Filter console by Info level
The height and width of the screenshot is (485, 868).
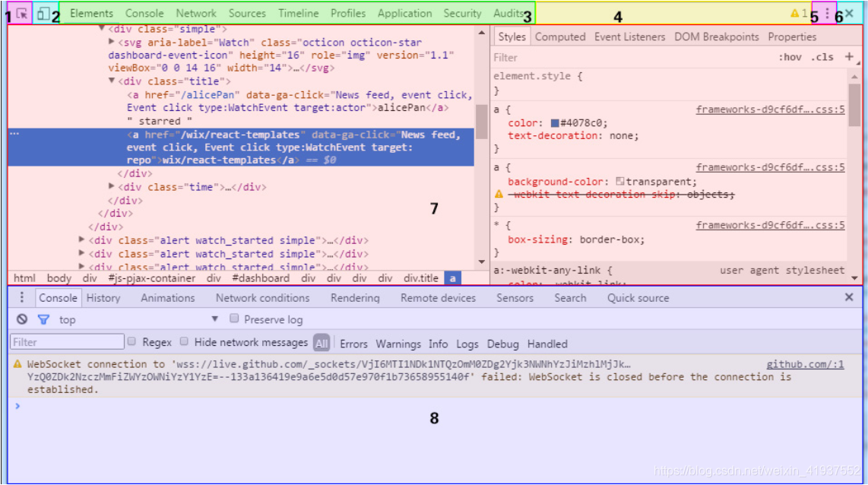(438, 344)
